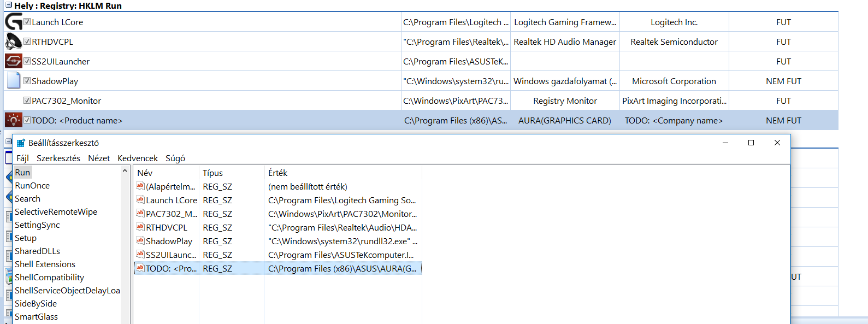Toggle the TODO: <Product name> checkbox

[27, 120]
